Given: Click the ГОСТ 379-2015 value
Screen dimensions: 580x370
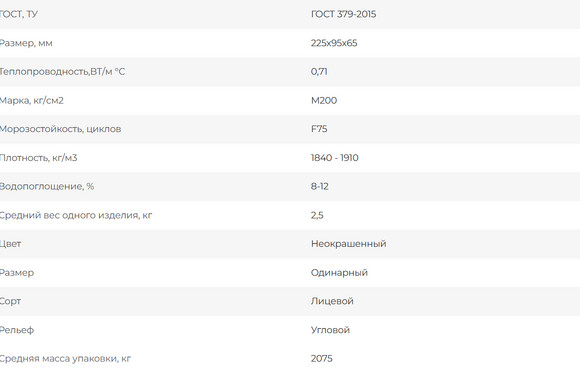Looking at the screenshot, I should click(x=343, y=14).
